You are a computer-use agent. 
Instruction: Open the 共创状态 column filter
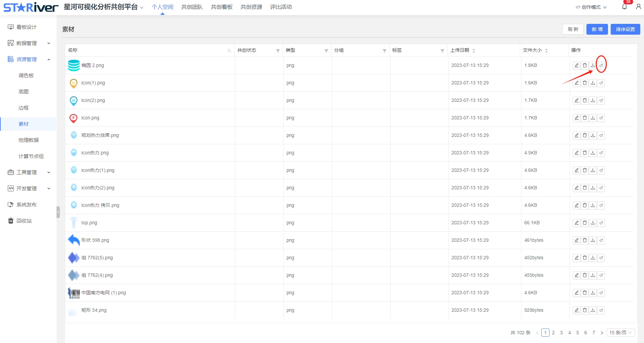click(278, 50)
